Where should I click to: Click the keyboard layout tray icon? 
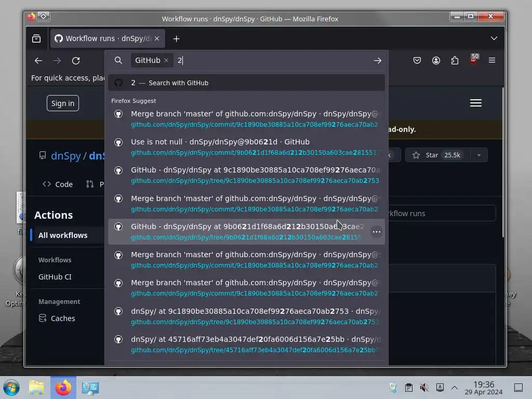pos(440,388)
